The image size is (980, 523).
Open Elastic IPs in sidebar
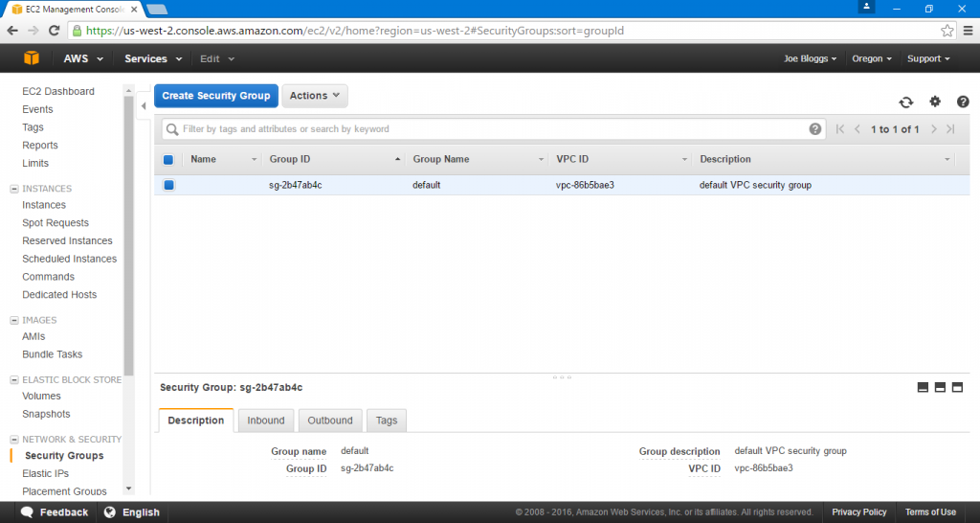45,473
